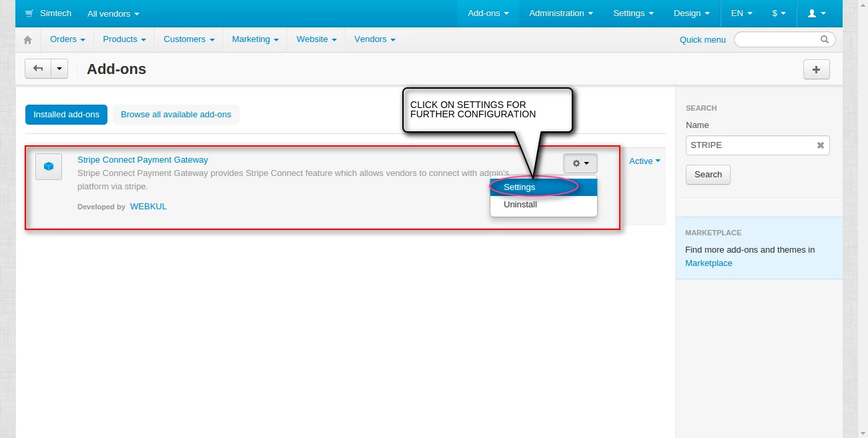This screenshot has height=438, width=868.
Task: Click the magnifier icon in quick search
Action: click(x=825, y=40)
